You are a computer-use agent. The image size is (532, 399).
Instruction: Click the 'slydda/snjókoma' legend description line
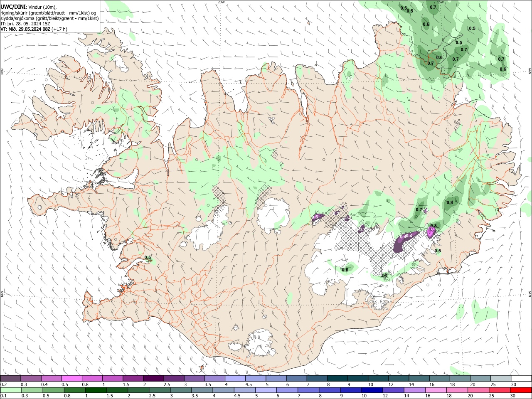(x=50, y=18)
